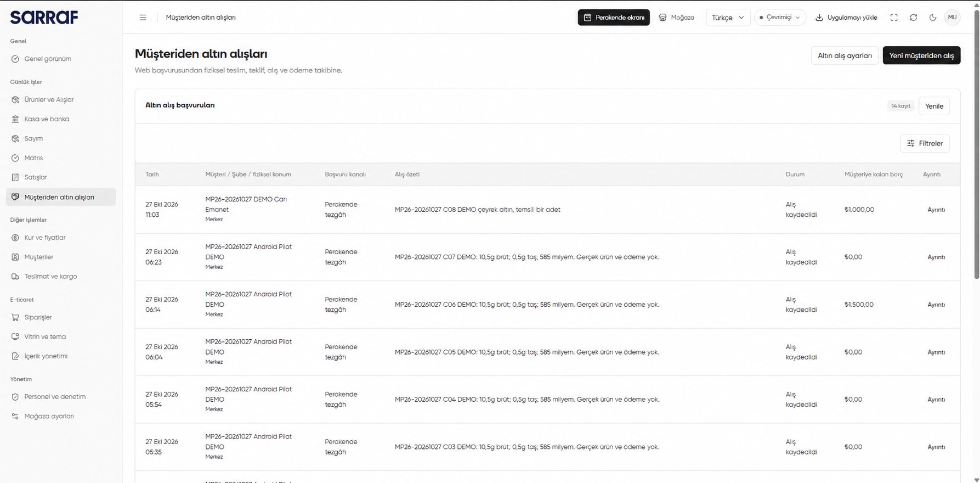The height and width of the screenshot is (483, 980).
Task: Click the Müşteriler sidebar icon
Action: pos(15,257)
